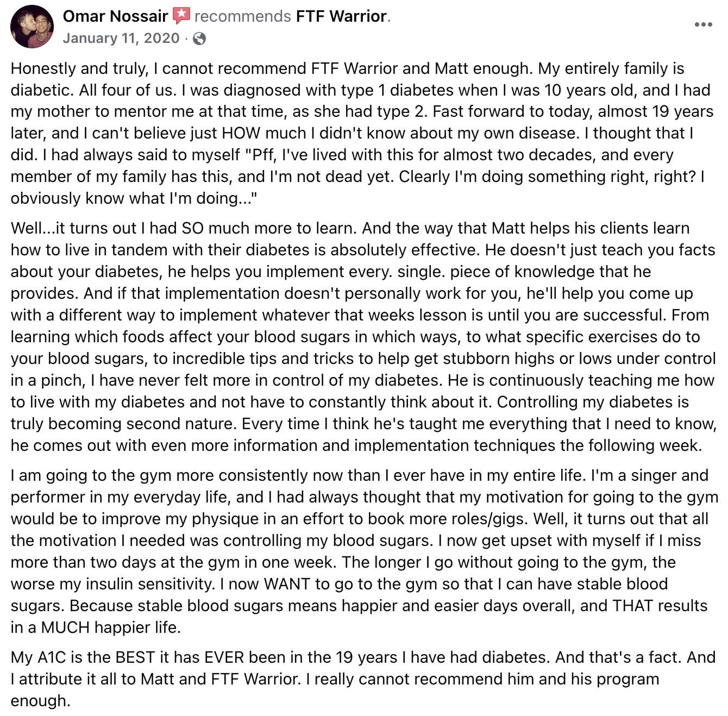728x716 pixels.
Task: Click the paragraph starting "Honestly and truly"
Action: click(x=363, y=133)
